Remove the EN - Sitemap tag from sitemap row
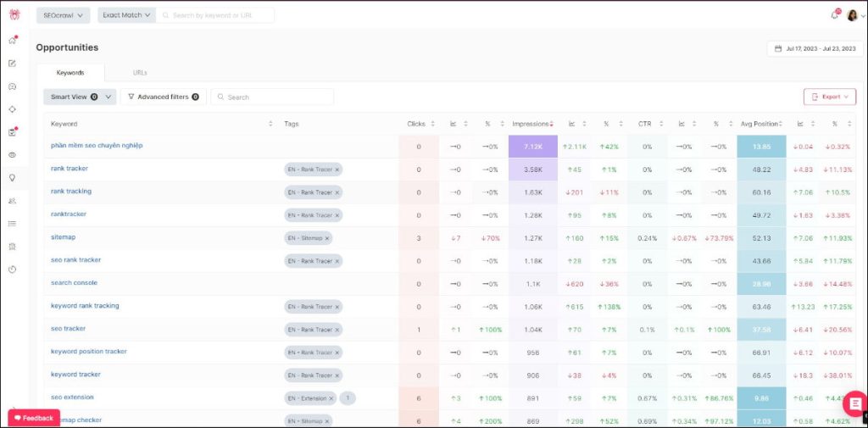868x428 pixels. click(x=326, y=238)
